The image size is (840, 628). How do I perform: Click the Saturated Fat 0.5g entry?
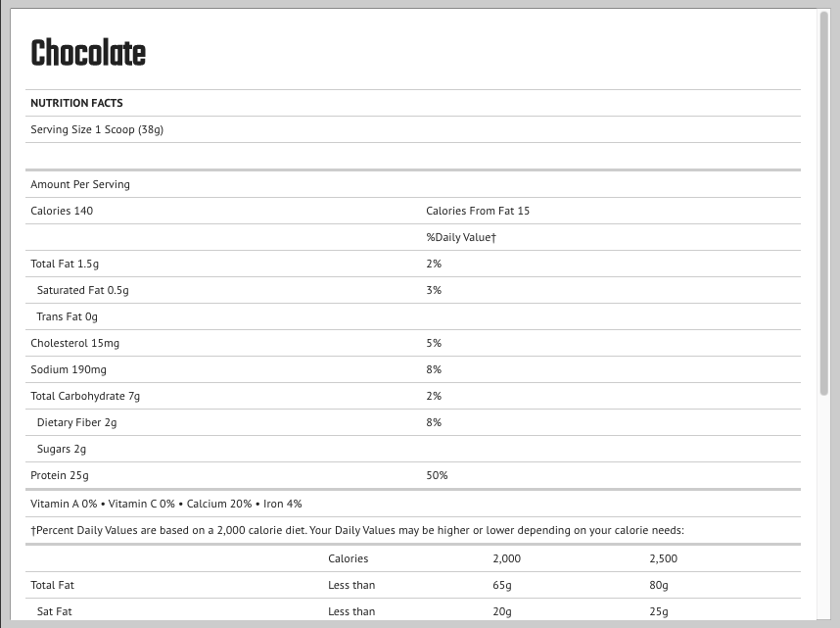click(x=82, y=290)
